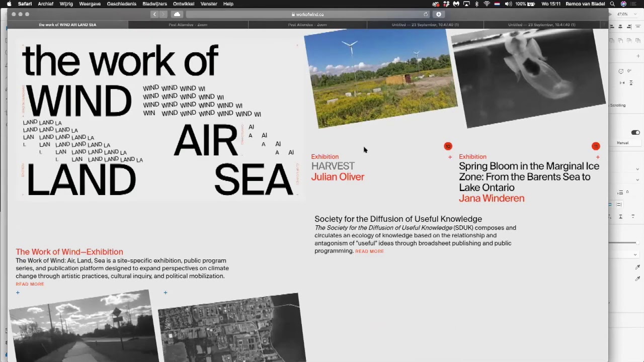Open the black-and-white road photo
This screenshot has height=362, width=644.
pyautogui.click(x=83, y=326)
